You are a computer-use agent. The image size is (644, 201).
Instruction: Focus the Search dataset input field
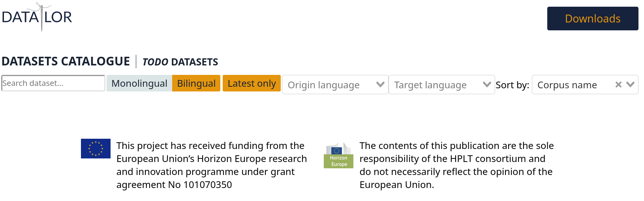tap(53, 83)
